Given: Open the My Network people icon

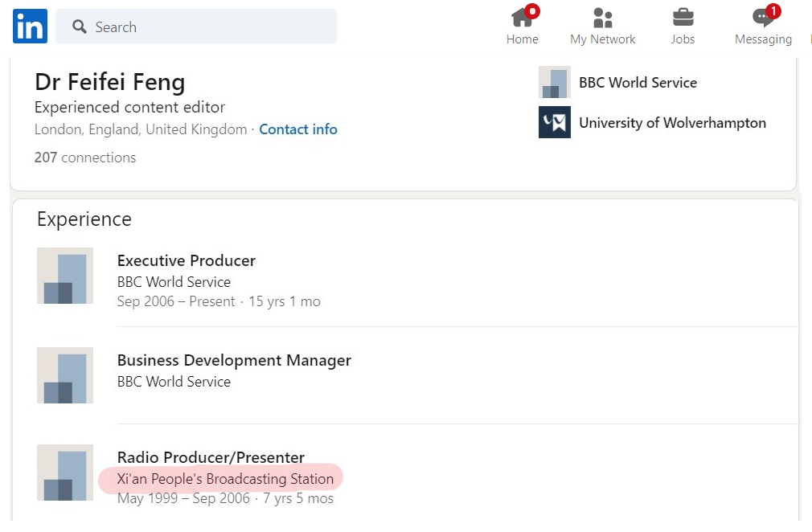Looking at the screenshot, I should point(602,18).
